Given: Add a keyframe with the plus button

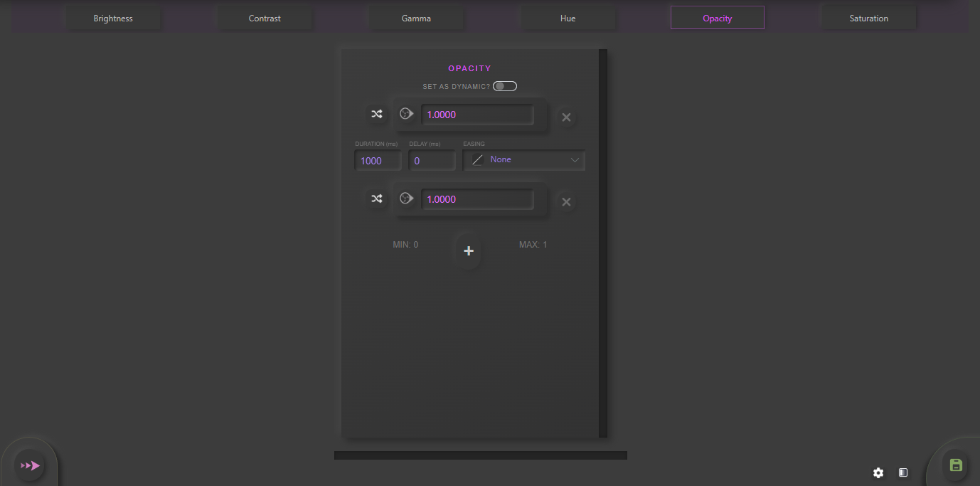Looking at the screenshot, I should click(x=468, y=250).
